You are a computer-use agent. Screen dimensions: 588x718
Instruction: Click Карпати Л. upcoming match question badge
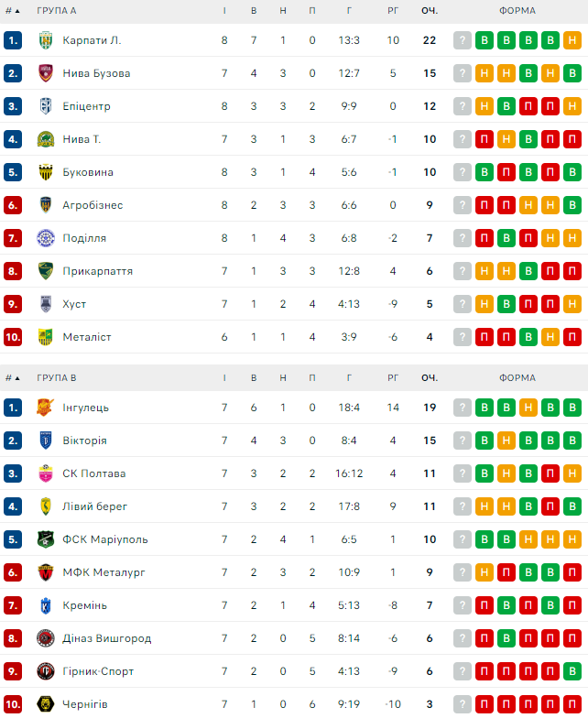point(463,40)
